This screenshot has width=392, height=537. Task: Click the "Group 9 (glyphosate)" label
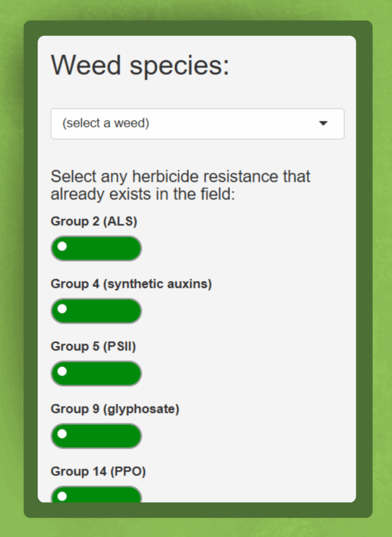click(115, 409)
